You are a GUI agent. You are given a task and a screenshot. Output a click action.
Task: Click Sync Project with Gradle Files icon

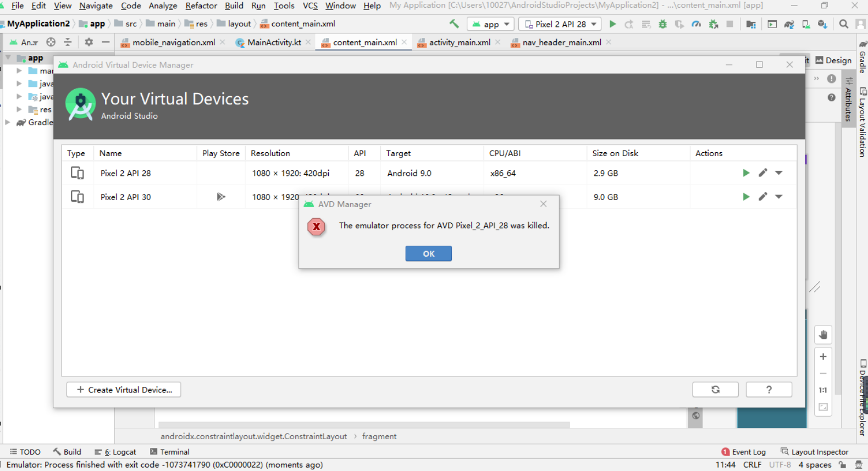point(789,24)
